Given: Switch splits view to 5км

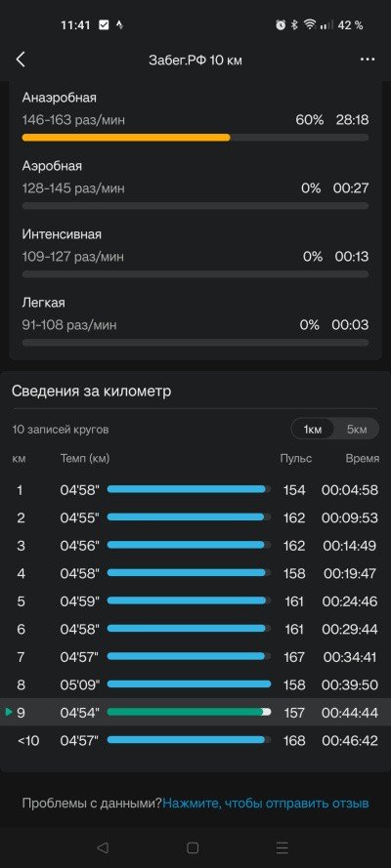Looking at the screenshot, I should click(x=357, y=430).
